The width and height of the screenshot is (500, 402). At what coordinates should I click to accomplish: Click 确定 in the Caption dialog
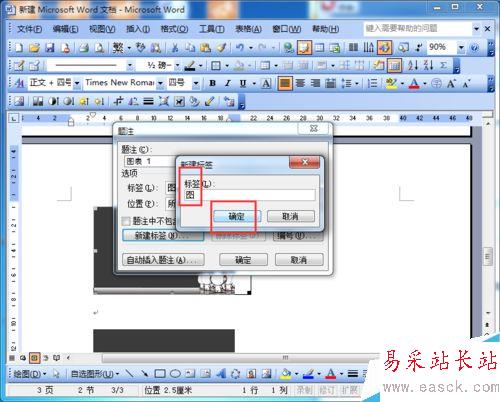pos(243,260)
